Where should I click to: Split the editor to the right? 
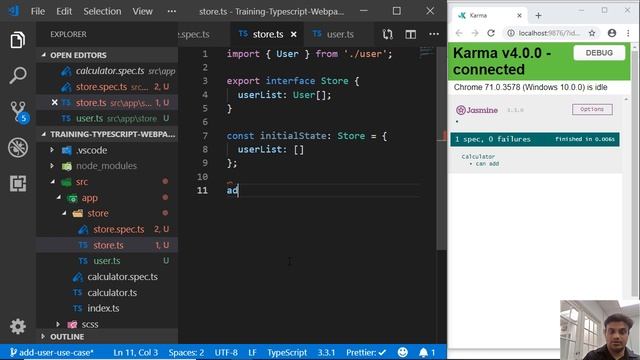coord(411,34)
